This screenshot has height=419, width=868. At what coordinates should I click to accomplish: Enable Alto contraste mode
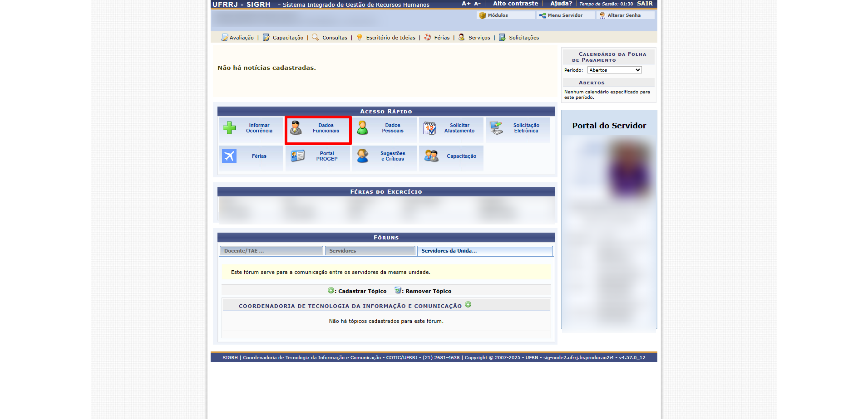[515, 4]
